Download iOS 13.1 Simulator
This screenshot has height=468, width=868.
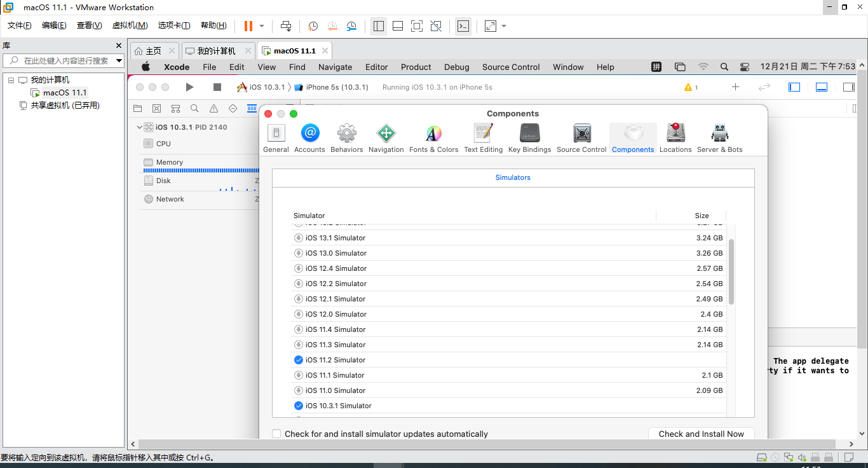[299, 238]
